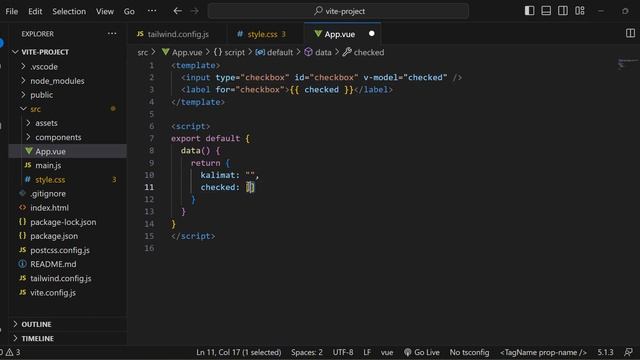Click line number 8 in the gutter
The image size is (640, 360).
[151, 151]
